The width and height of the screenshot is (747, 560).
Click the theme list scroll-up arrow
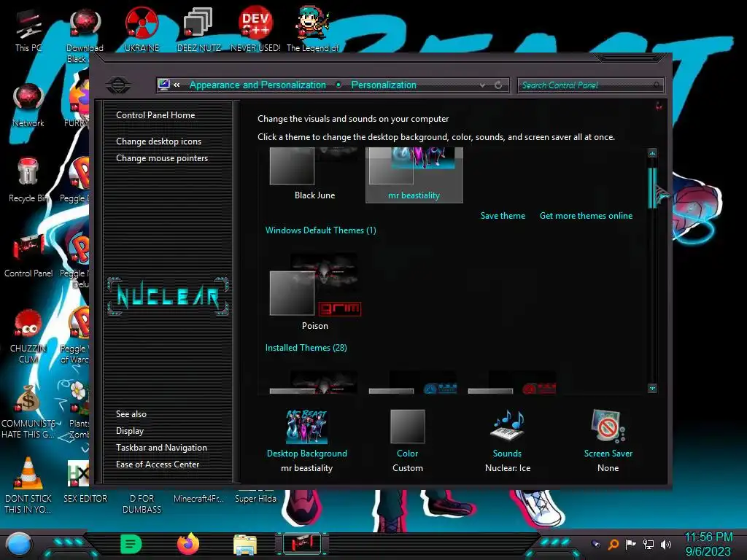pyautogui.click(x=652, y=153)
